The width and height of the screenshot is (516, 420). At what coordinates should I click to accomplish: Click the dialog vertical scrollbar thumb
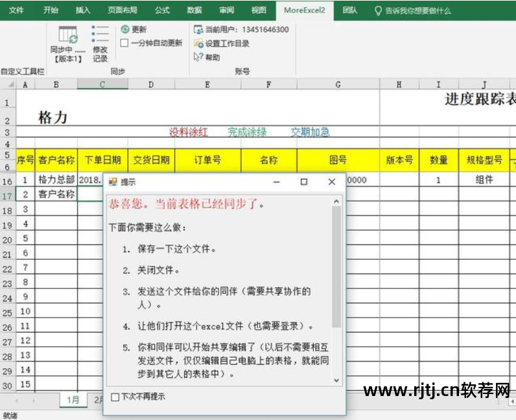336,266
